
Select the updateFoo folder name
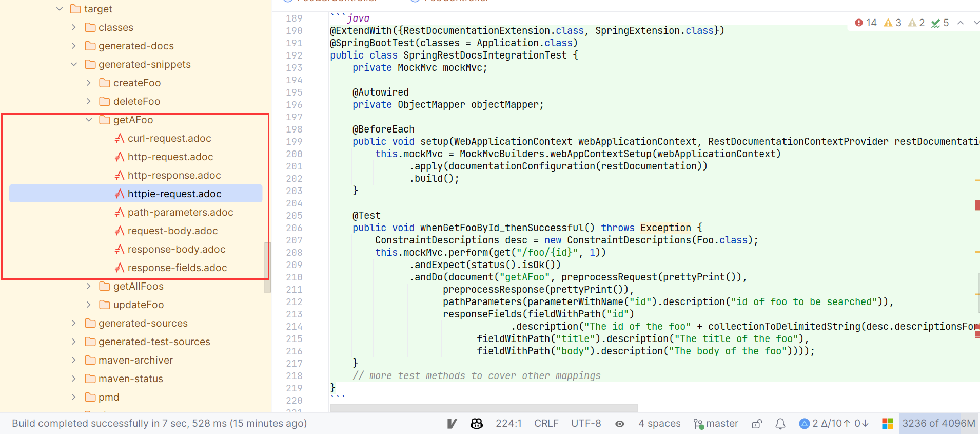139,305
